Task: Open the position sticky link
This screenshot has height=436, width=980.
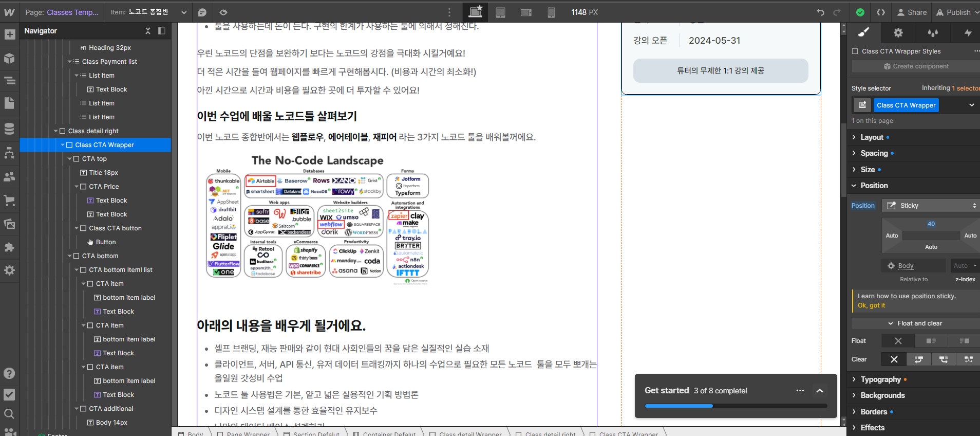Action: (x=933, y=296)
